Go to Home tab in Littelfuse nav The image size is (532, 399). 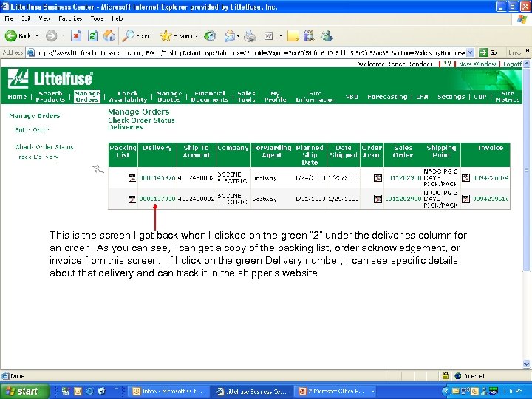17,97
